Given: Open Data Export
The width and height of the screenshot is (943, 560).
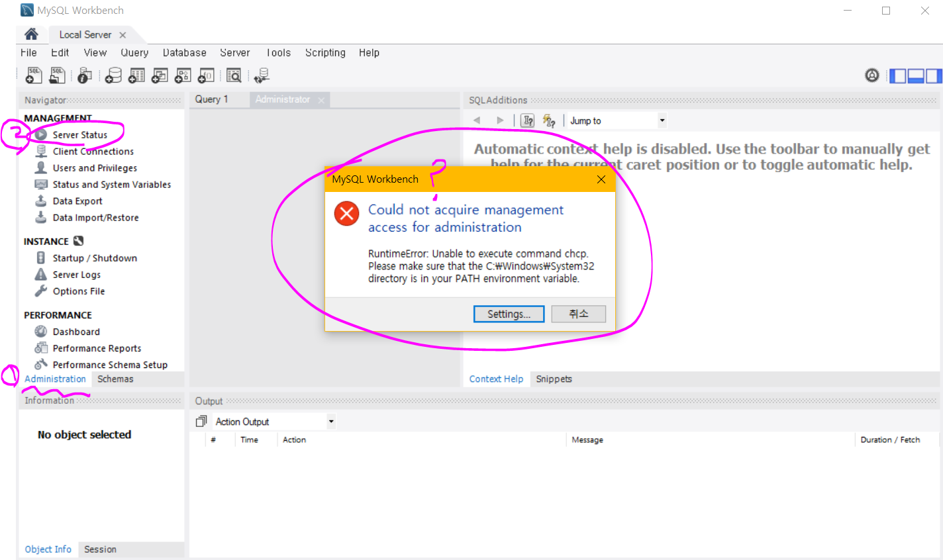Looking at the screenshot, I should [77, 201].
